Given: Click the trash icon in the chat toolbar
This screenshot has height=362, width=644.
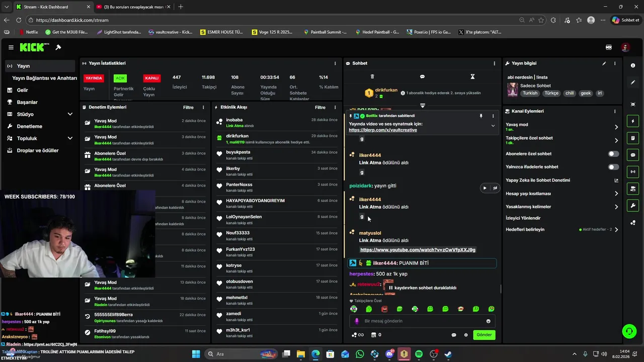Looking at the screenshot, I should click(x=372, y=76).
